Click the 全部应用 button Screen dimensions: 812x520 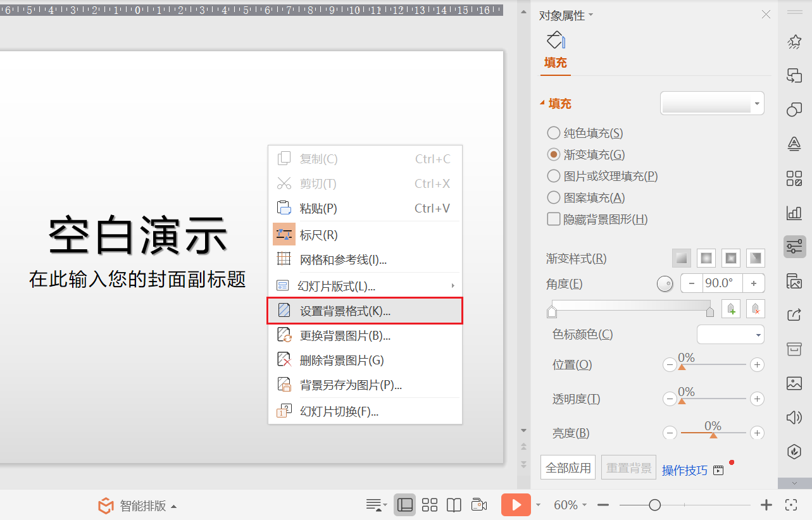(x=568, y=468)
